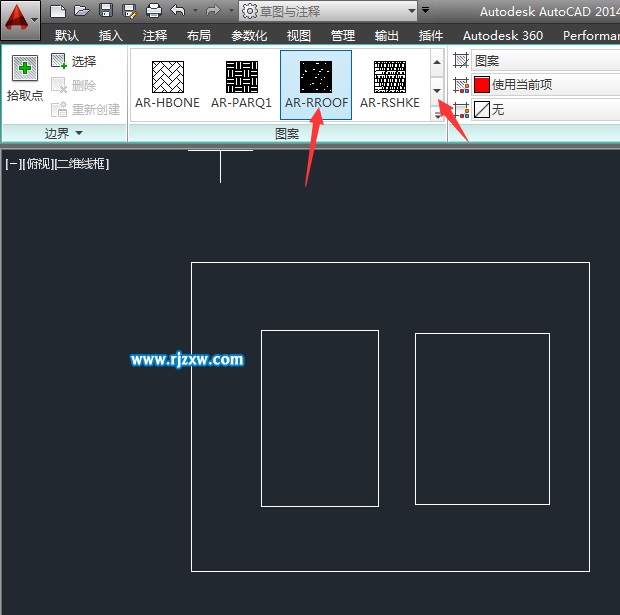This screenshot has width=620, height=615.
Task: Click the 无 background color swatch
Action: pos(482,110)
